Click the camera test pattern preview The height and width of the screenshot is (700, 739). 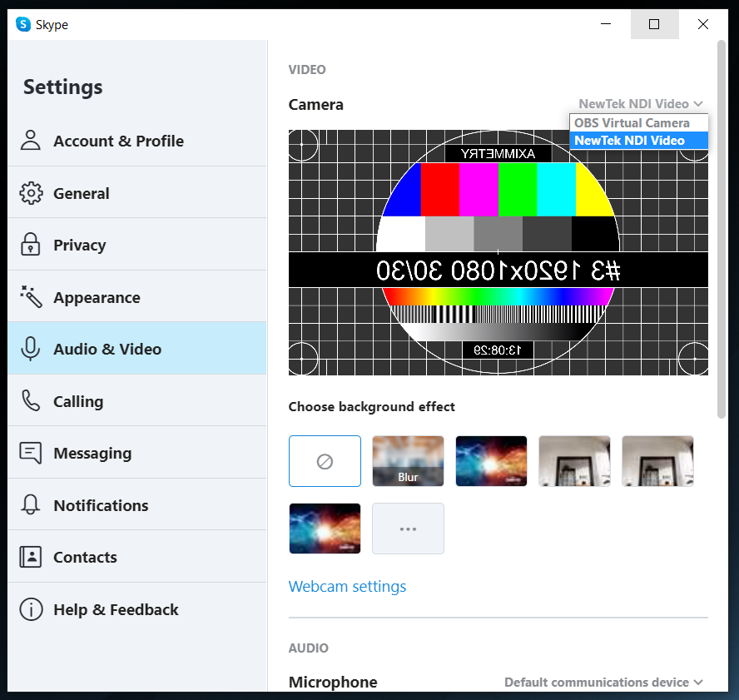(x=498, y=253)
